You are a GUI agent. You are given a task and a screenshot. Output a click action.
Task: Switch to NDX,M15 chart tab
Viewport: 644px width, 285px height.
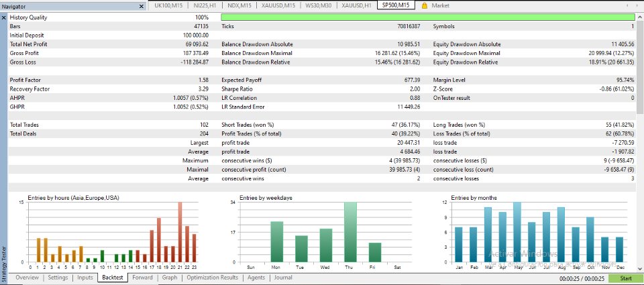click(x=239, y=6)
